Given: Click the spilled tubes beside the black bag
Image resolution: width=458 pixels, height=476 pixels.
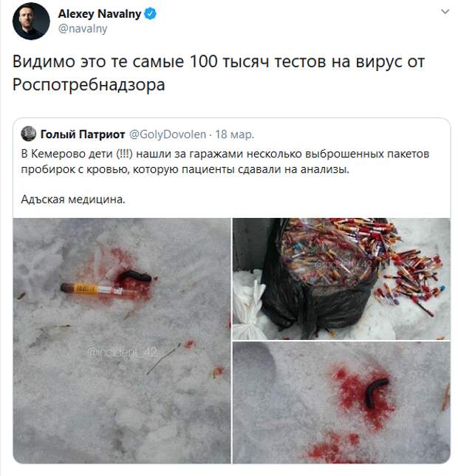Looking at the screenshot, I should pyautogui.click(x=409, y=278).
